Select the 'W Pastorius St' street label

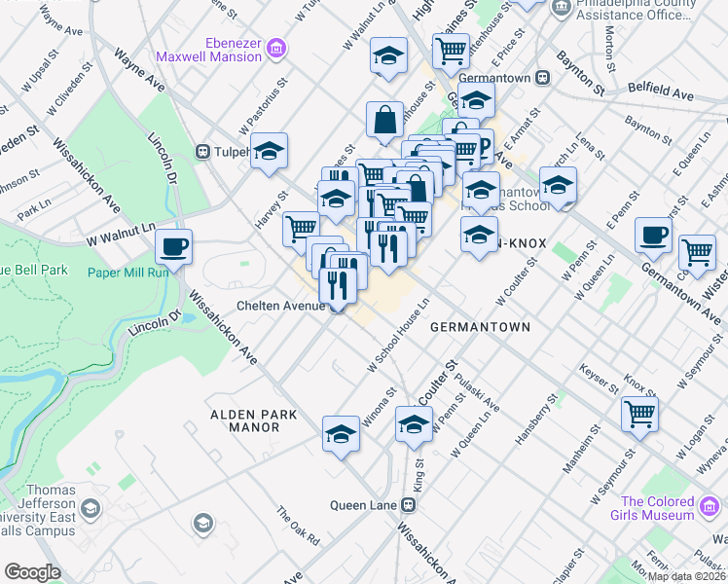point(263,106)
